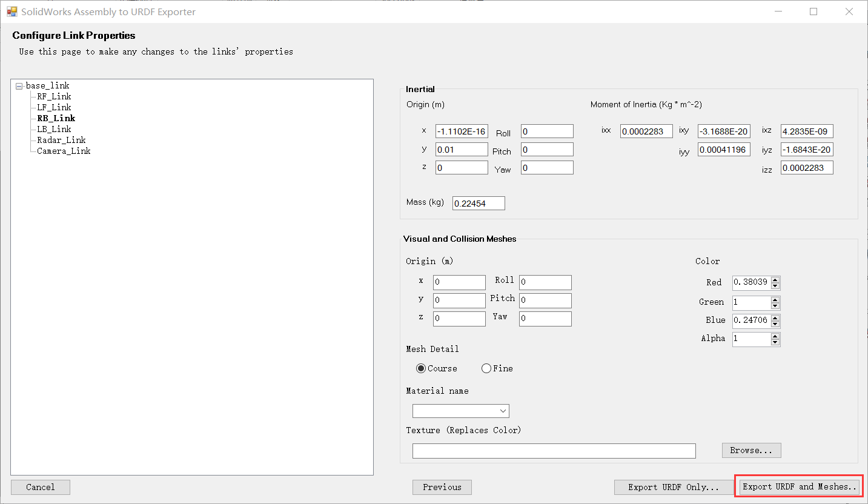868x504 pixels.
Task: Focus the Texture path input field
Action: 554,451
